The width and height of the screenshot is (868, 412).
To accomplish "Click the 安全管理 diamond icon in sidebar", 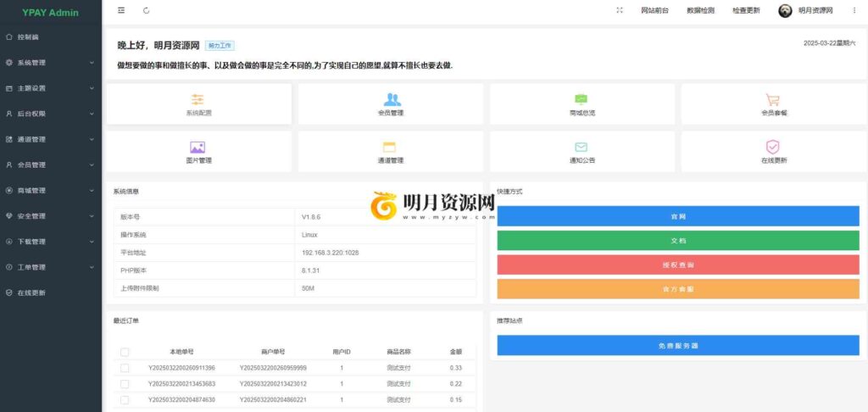I will coord(8,216).
